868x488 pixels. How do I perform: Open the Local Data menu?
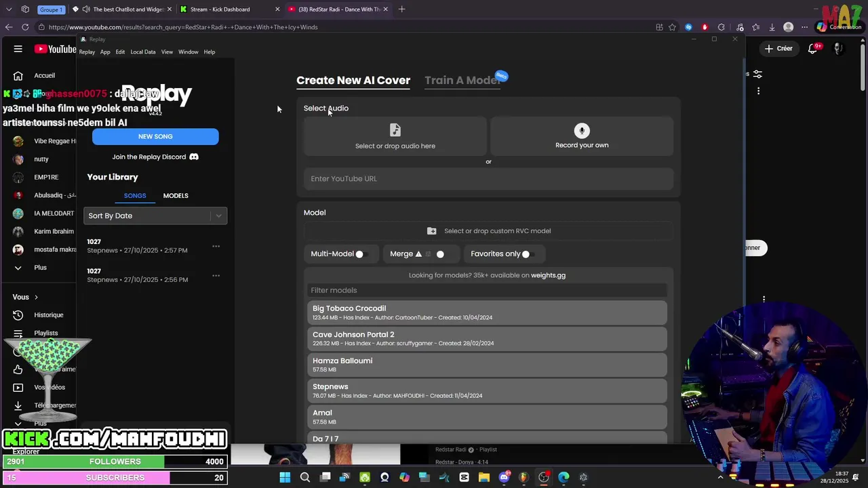143,52
